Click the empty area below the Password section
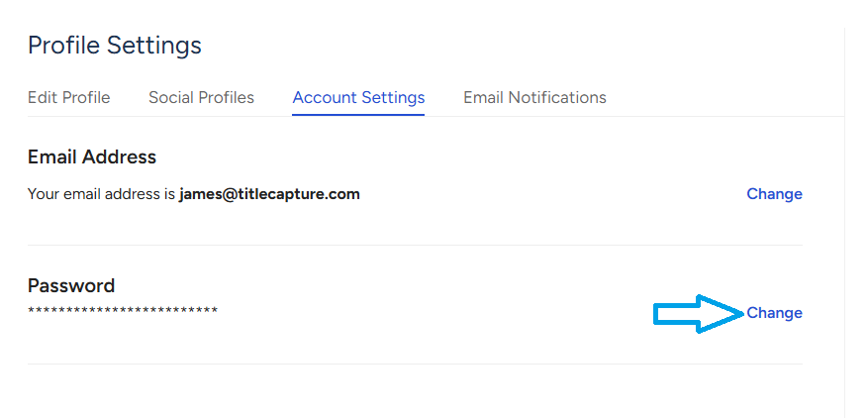This screenshot has height=418, width=868. (415, 391)
